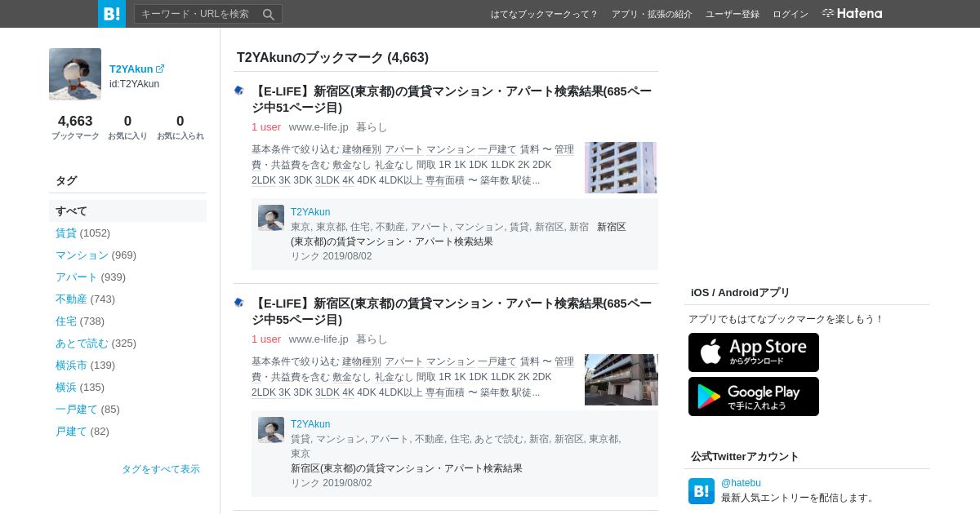This screenshot has height=514, width=980.
Task: Open building thumbnail of the 51ページ目 entry
Action: 621,167
